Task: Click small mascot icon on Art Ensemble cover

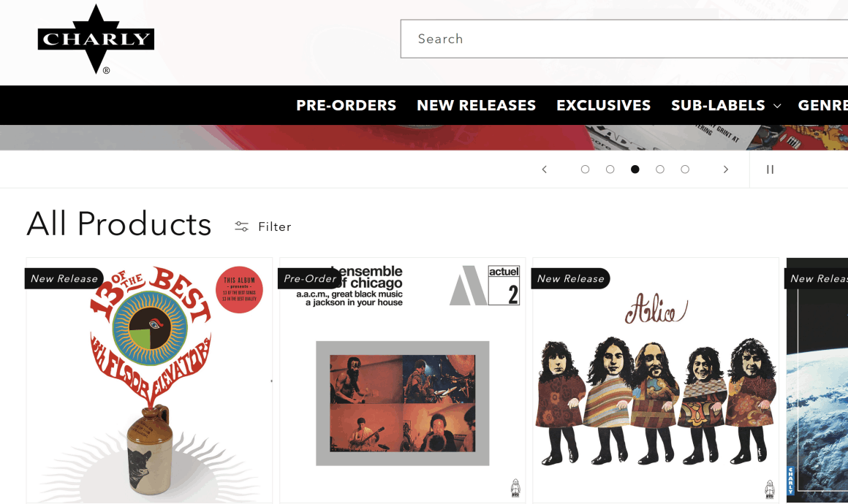Action: 515,488
